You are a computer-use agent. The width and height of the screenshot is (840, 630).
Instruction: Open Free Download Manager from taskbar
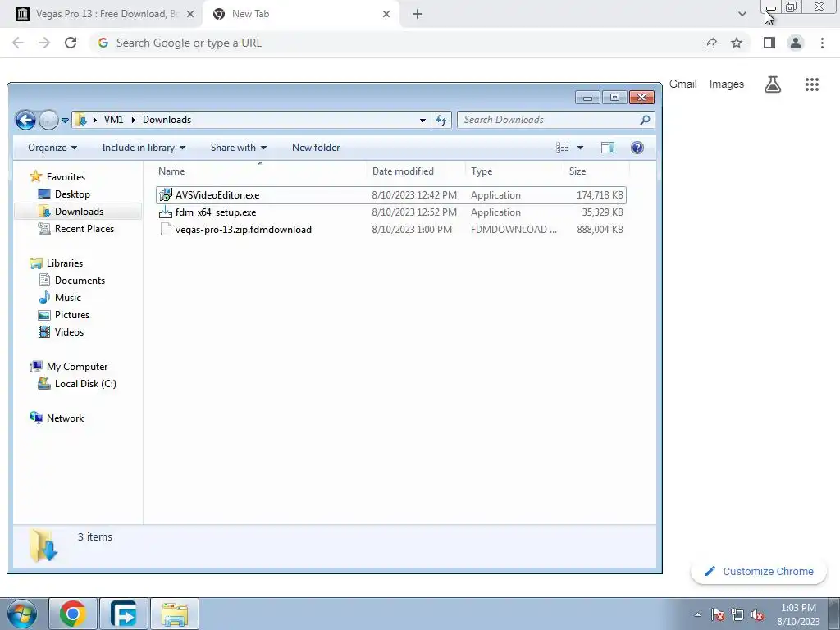pyautogui.click(x=123, y=614)
